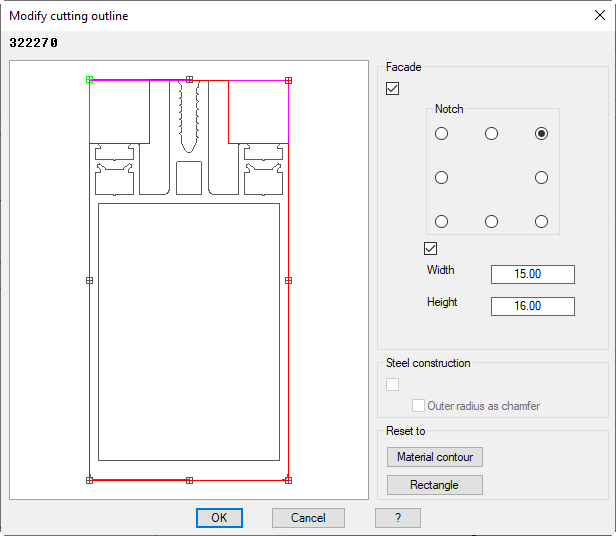
Task: Select the left edge midpoint handle
Action: click(x=90, y=281)
